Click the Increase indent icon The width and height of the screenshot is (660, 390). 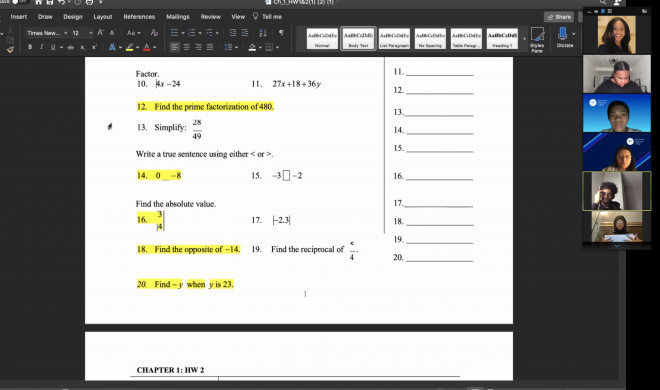click(245, 33)
